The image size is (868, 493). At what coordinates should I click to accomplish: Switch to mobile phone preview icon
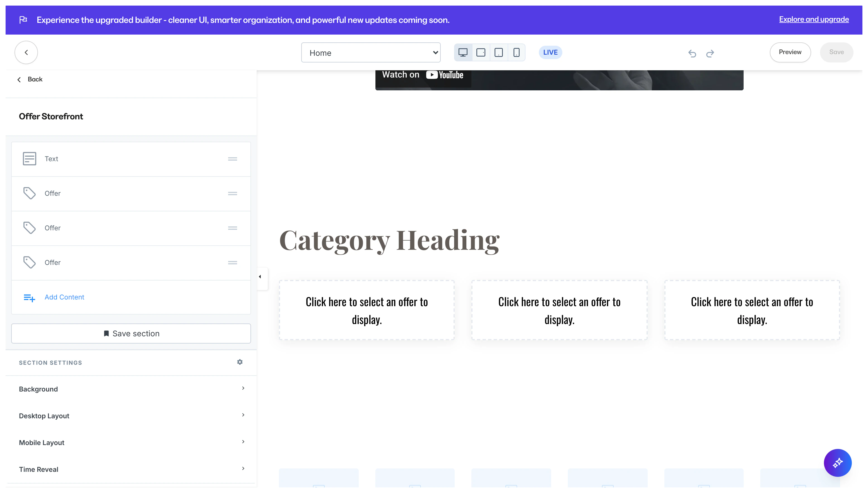tap(516, 52)
